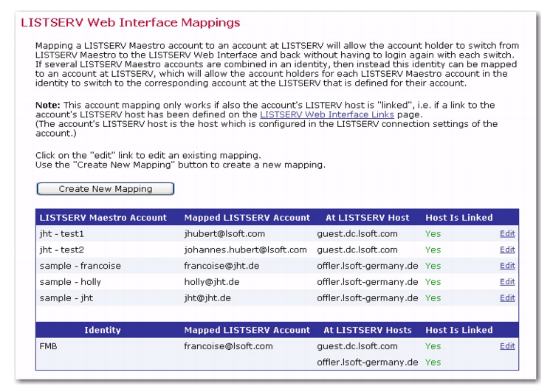Viewport: 550px width, 392px height.
Task: Click the francoise@lsoft.com mapped account
Action: [228, 346]
